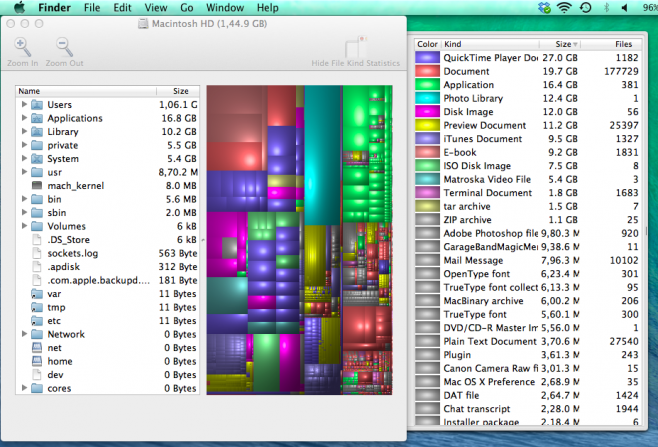658x447 pixels.
Task: Open the View menu
Action: point(156,8)
